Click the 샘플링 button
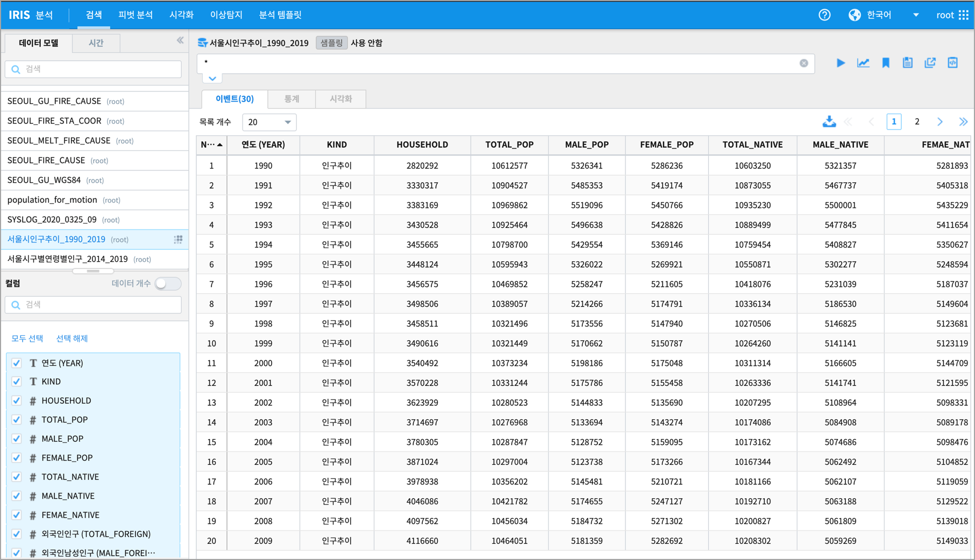The height and width of the screenshot is (560, 975). pyautogui.click(x=331, y=43)
